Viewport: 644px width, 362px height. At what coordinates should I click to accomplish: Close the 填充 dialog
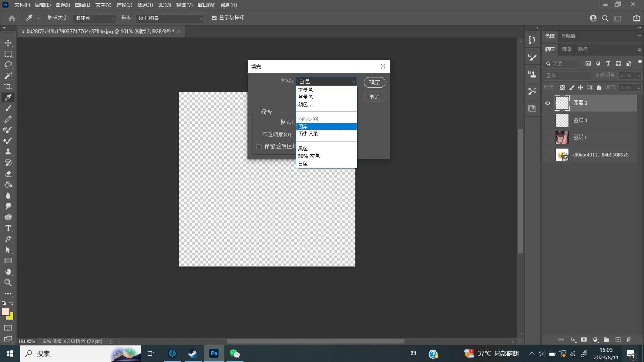383,66
